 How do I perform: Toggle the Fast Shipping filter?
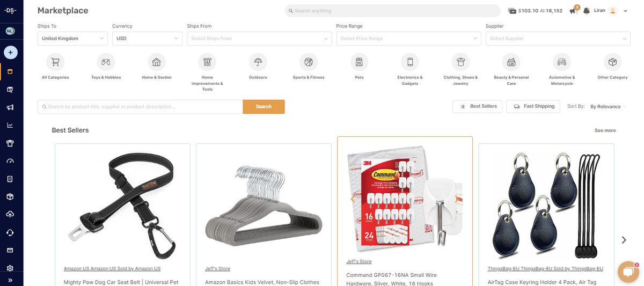[533, 106]
